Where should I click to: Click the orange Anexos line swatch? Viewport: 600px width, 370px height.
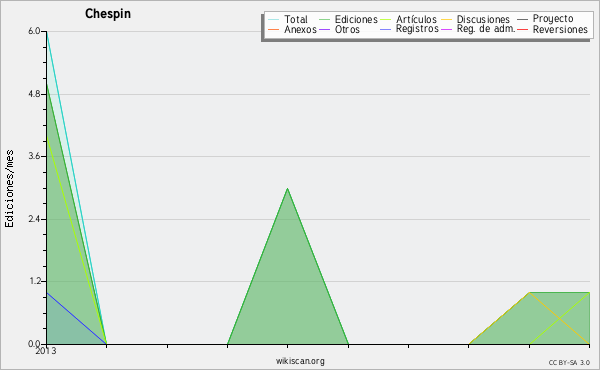274,29
